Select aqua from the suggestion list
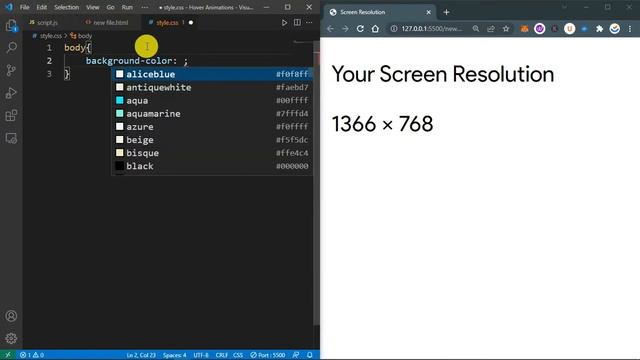The width and height of the screenshot is (640, 360). click(212, 100)
